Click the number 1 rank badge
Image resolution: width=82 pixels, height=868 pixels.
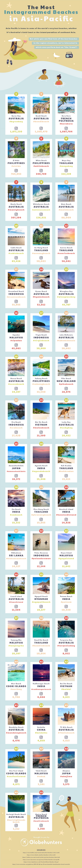pyautogui.click(x=16, y=94)
